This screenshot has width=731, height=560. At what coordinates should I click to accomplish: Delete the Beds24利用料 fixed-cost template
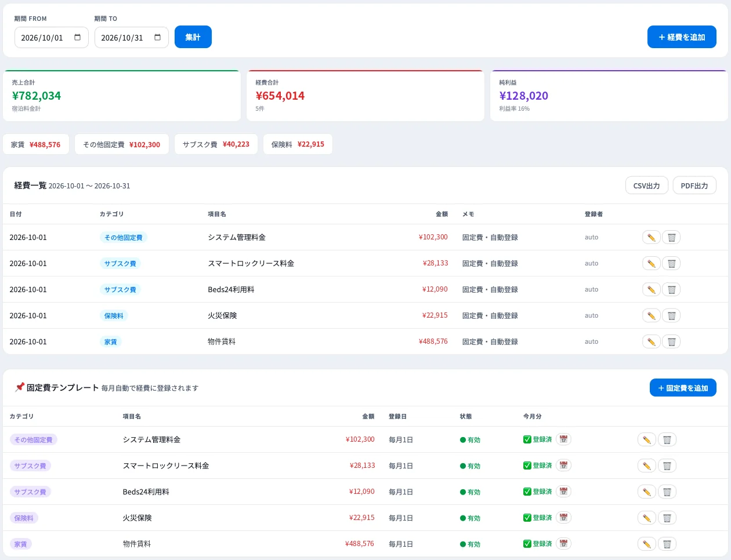coord(667,492)
